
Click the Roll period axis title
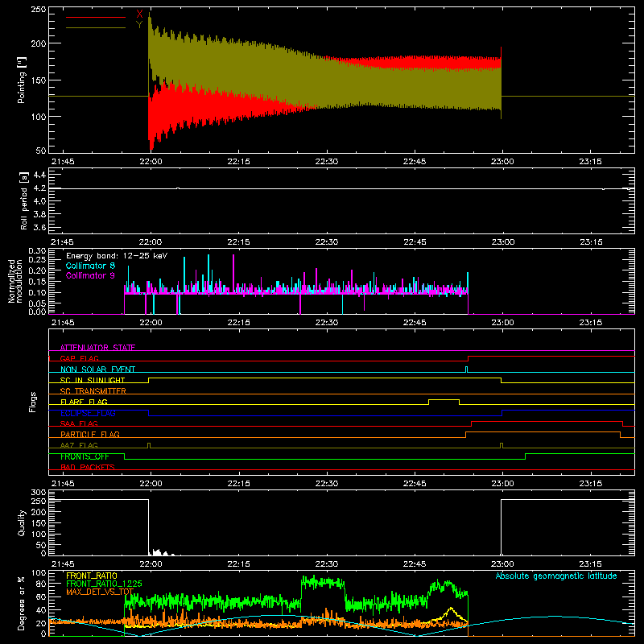[x=24, y=200]
